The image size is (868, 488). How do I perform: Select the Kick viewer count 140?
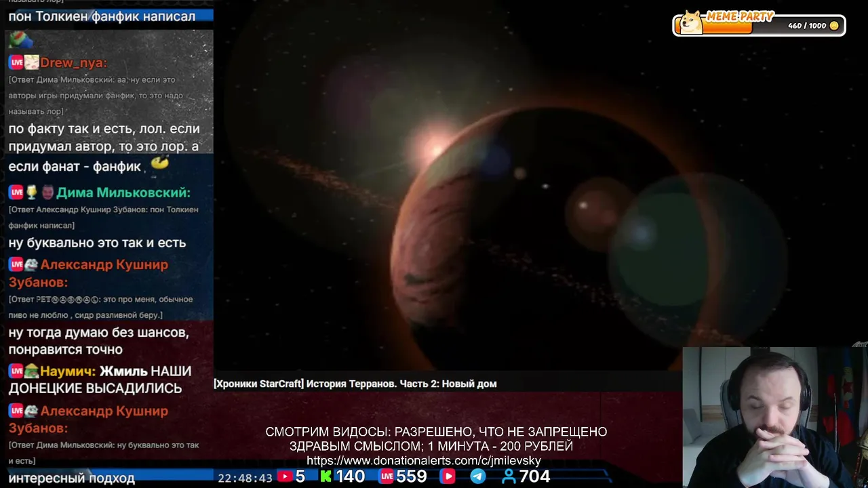click(350, 476)
